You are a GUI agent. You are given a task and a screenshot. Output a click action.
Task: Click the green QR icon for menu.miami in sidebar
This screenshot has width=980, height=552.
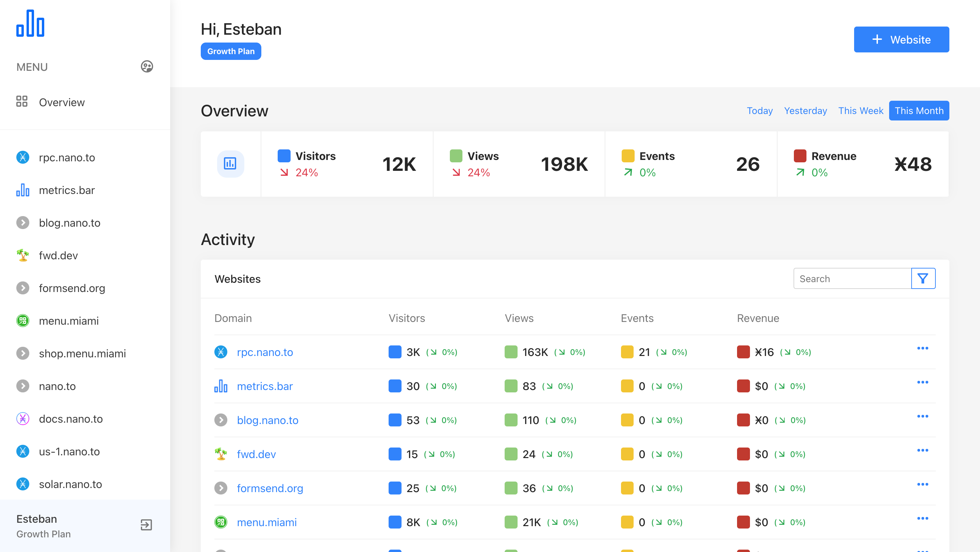[x=23, y=321]
